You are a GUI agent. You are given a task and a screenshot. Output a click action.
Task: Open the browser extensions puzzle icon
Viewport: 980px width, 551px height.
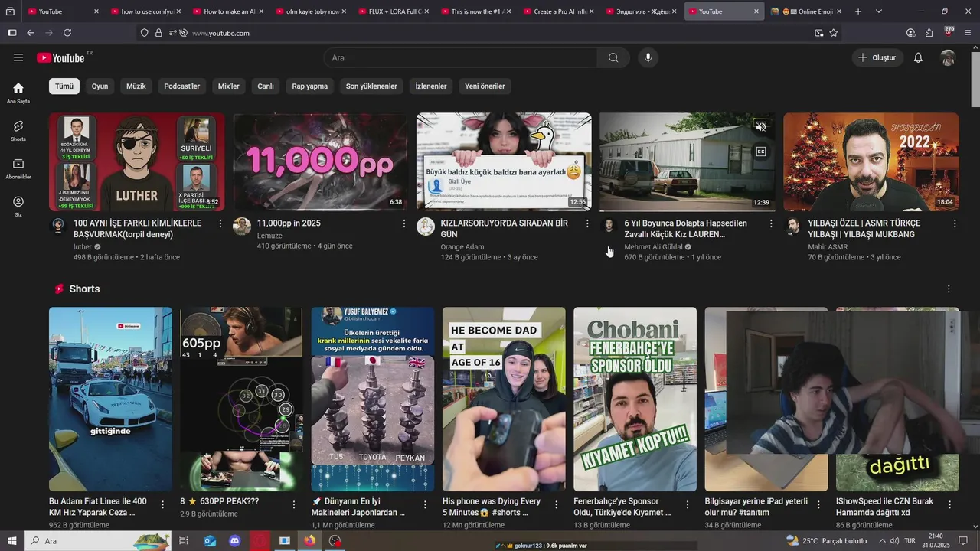click(929, 33)
